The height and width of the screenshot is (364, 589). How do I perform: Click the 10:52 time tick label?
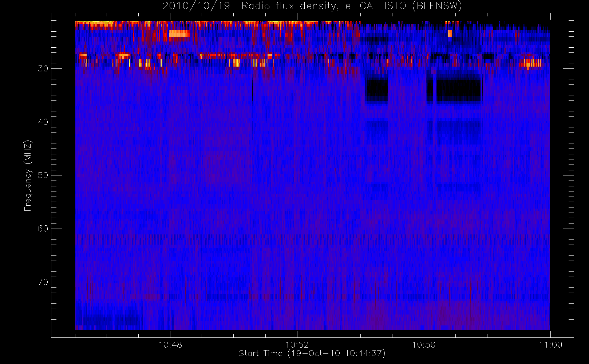pos(297,345)
